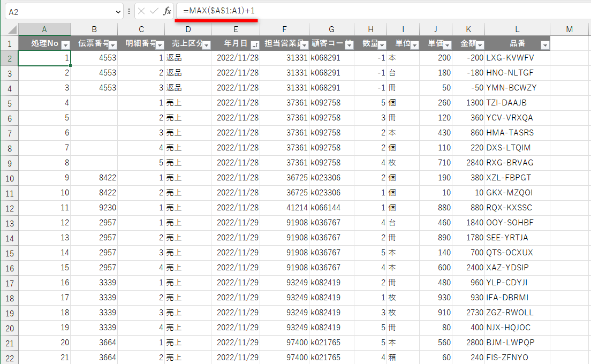Open filter dropdown for 処理No column
591x364 pixels.
[x=66, y=45]
